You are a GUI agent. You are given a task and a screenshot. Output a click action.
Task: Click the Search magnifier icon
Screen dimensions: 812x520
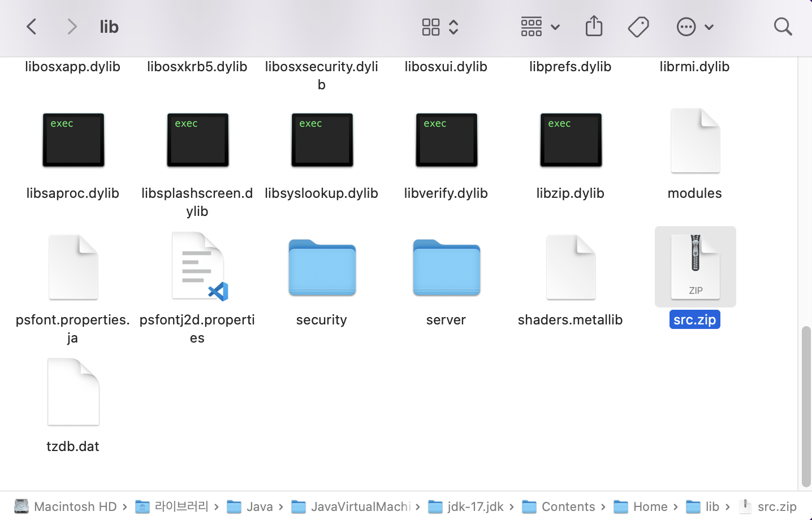tap(783, 27)
